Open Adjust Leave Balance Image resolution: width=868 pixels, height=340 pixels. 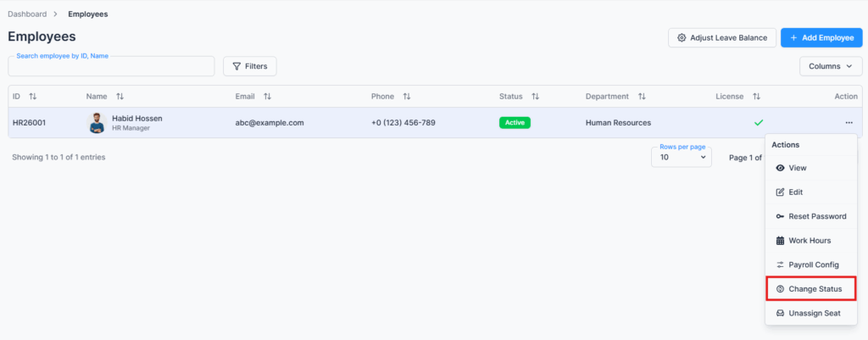tap(721, 37)
